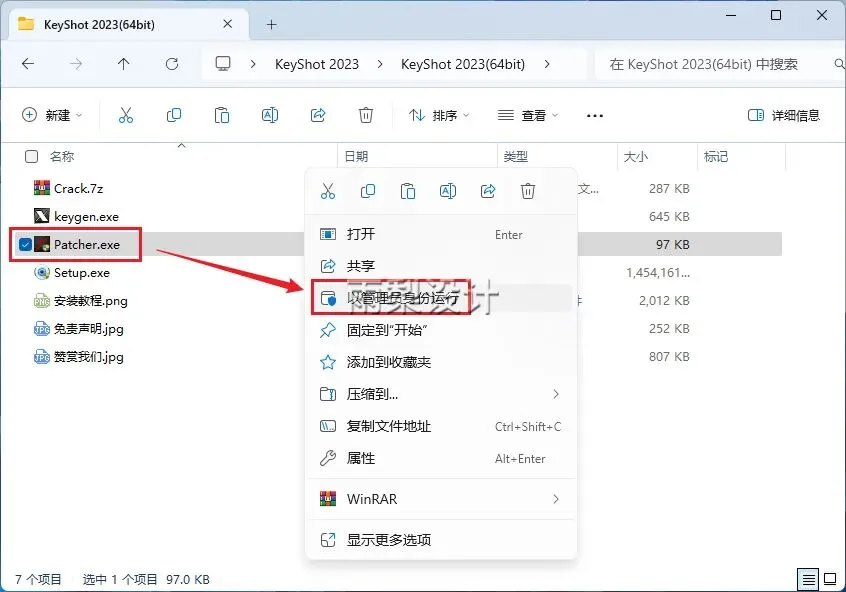Open a new tab with the plus button
The image size is (846, 592).
click(271, 25)
